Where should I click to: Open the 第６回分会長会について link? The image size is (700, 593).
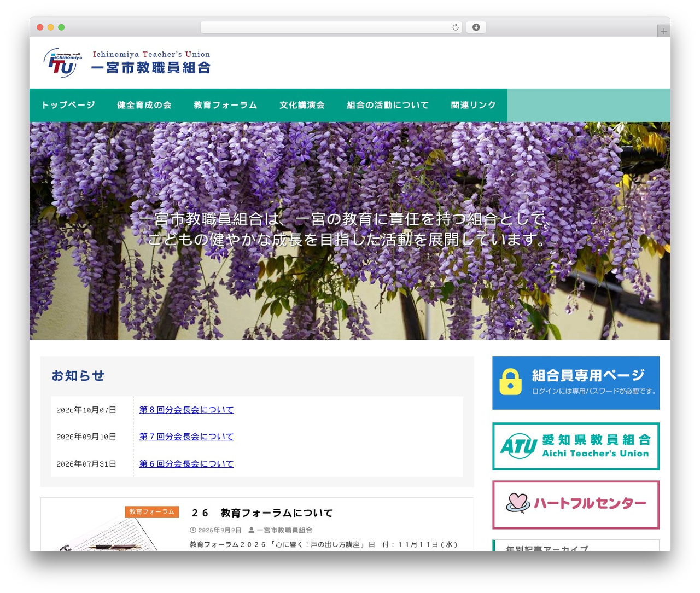[x=186, y=464]
